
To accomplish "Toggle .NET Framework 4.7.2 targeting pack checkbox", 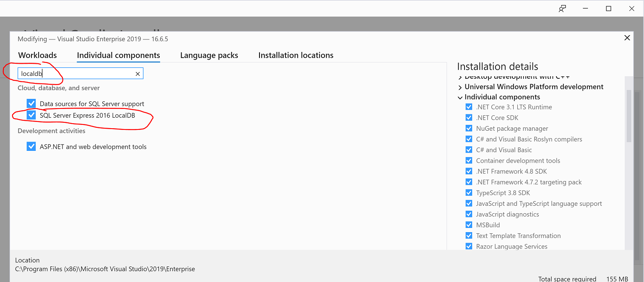I will [x=469, y=182].
